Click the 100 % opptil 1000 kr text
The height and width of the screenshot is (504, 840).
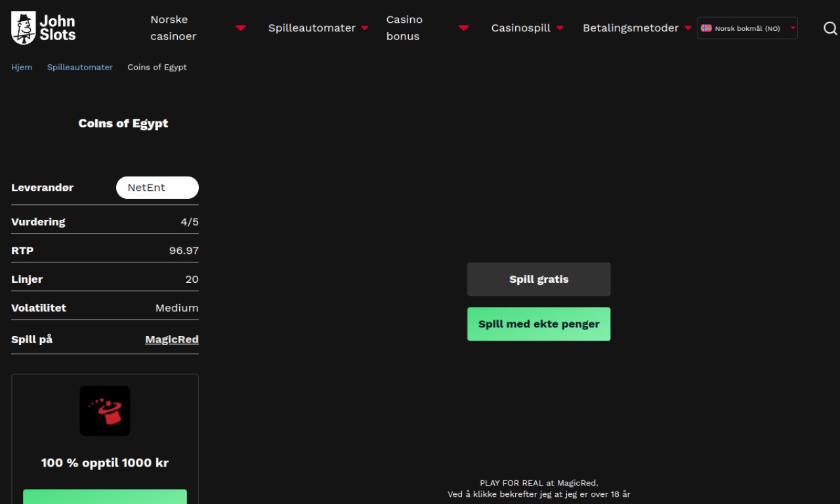pos(105,463)
